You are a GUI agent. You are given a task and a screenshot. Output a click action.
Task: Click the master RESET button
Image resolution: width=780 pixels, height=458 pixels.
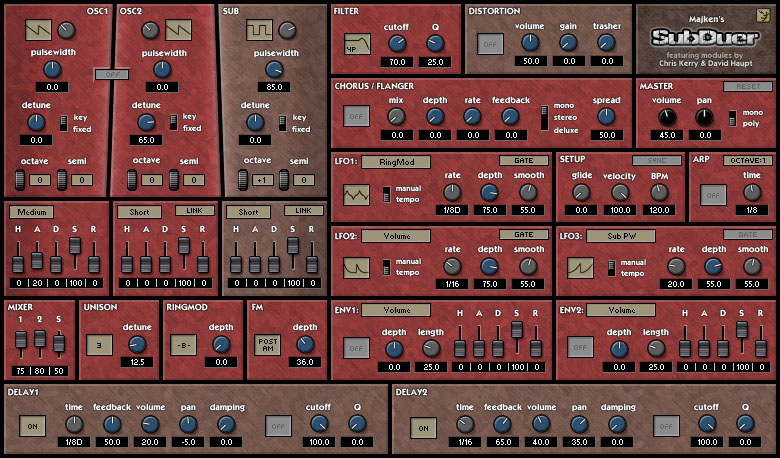pos(748,86)
